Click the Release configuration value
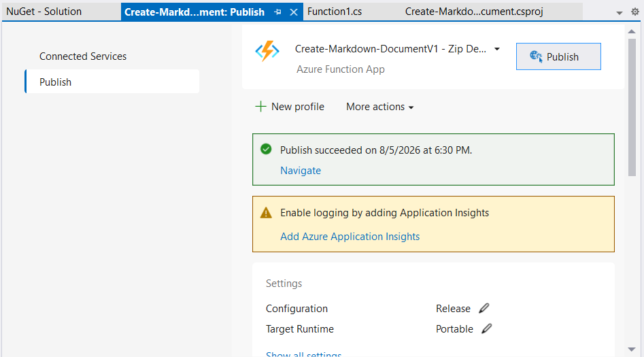Image resolution: width=644 pixels, height=357 pixels. coord(453,309)
